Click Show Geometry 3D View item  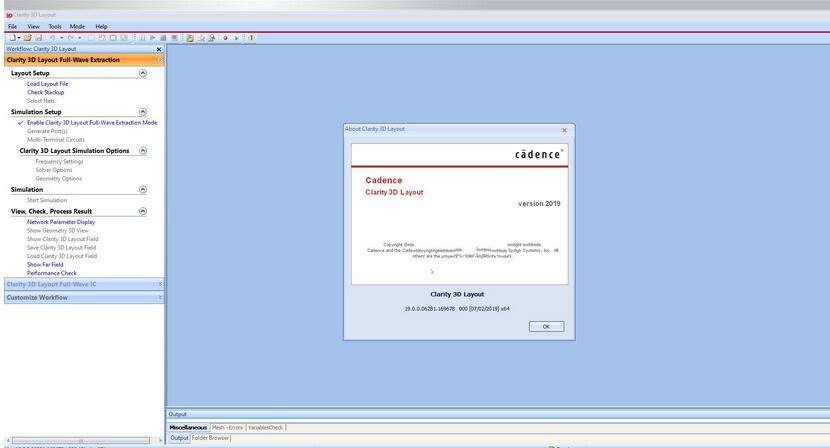pyautogui.click(x=58, y=230)
